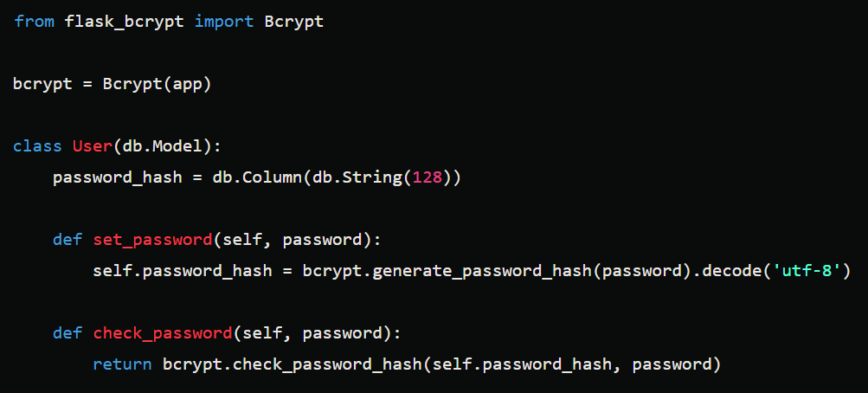Click the 'decode' method call
Screen dimensions: 868x393
pos(726,271)
